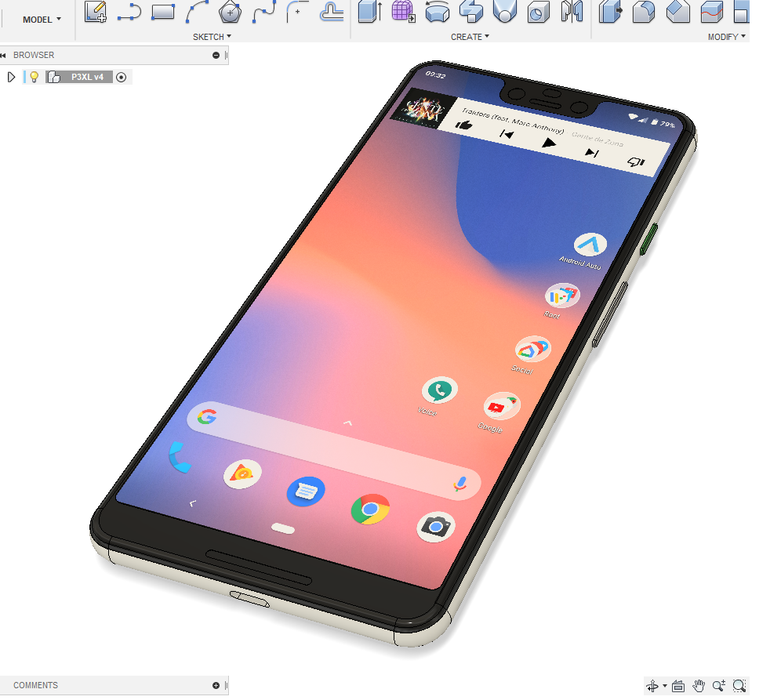Click the COMMENTS panel label
The image size is (770, 700).
[35, 685]
